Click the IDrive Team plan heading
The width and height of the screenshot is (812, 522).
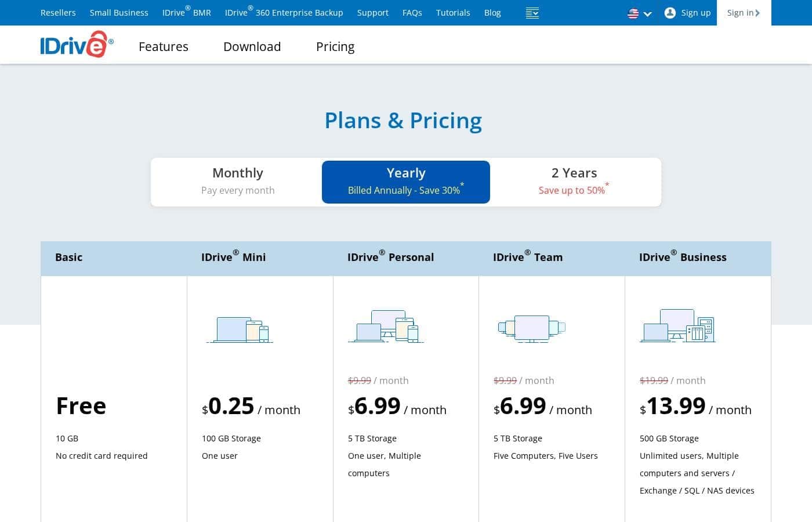point(528,256)
